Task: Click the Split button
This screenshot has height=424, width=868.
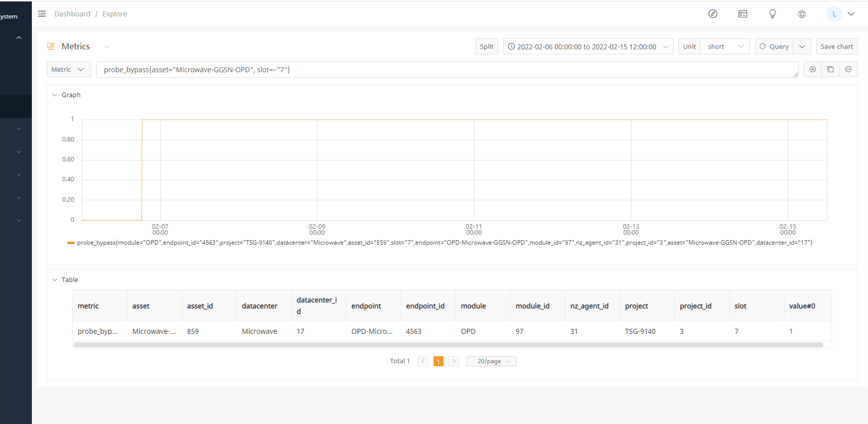Action: click(x=486, y=46)
